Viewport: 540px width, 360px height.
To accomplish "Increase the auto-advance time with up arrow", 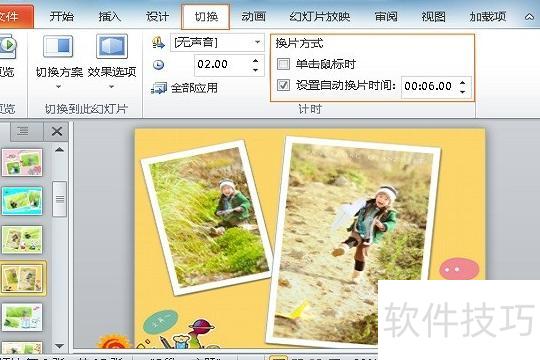I will [x=463, y=82].
